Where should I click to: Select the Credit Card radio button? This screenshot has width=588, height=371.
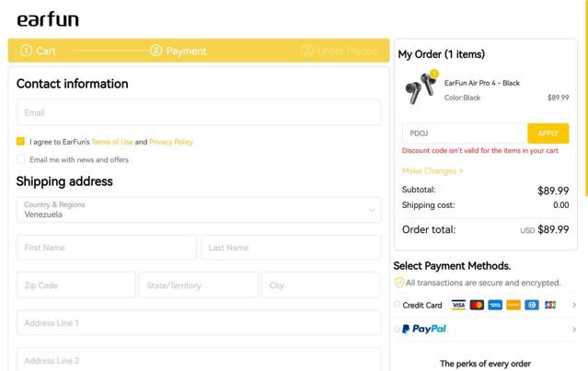[x=397, y=305]
